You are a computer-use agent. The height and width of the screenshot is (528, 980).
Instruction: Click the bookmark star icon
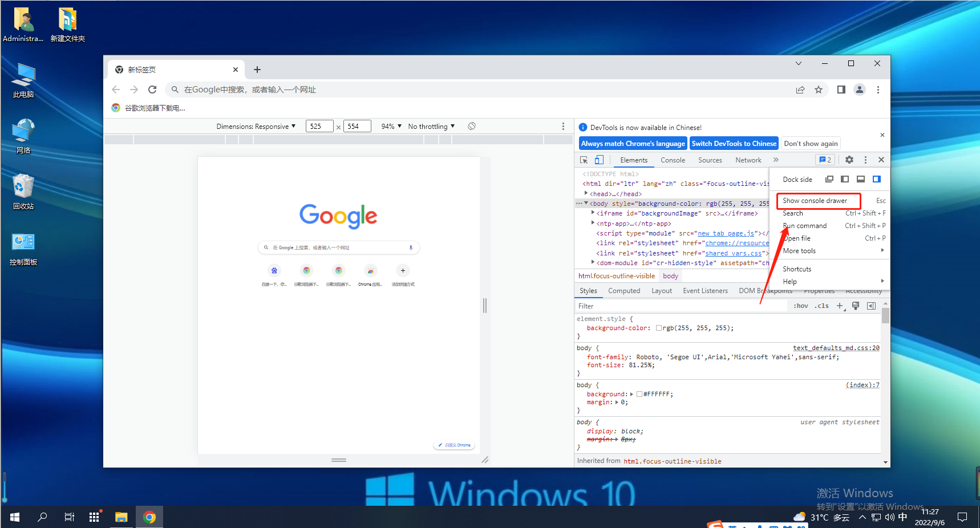[819, 90]
